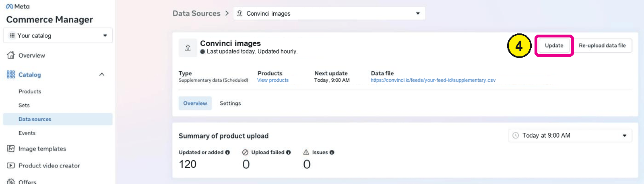Open the Today at 9:00 AM dropdown
Image resolution: width=644 pixels, height=184 pixels.
point(570,136)
